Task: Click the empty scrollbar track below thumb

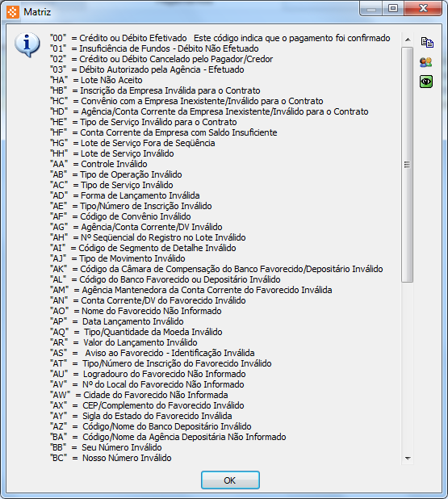Action: click(408, 367)
